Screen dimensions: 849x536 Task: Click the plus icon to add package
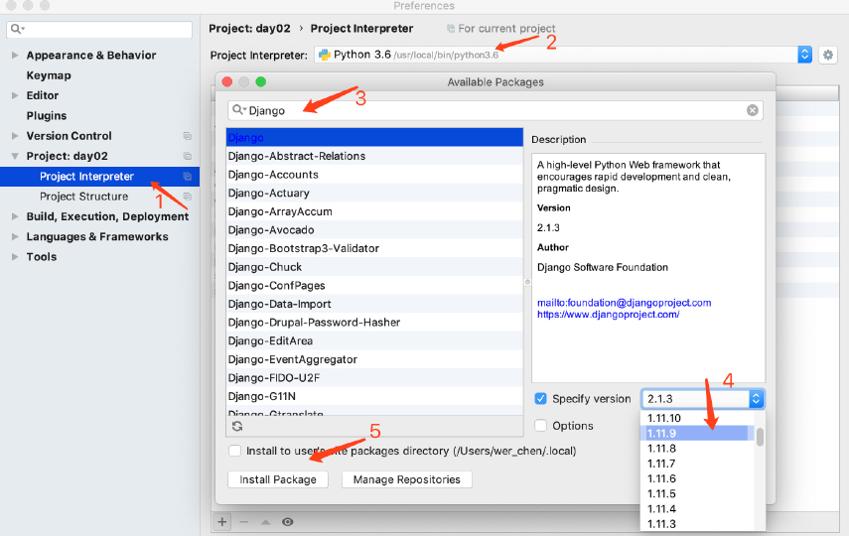(x=222, y=522)
